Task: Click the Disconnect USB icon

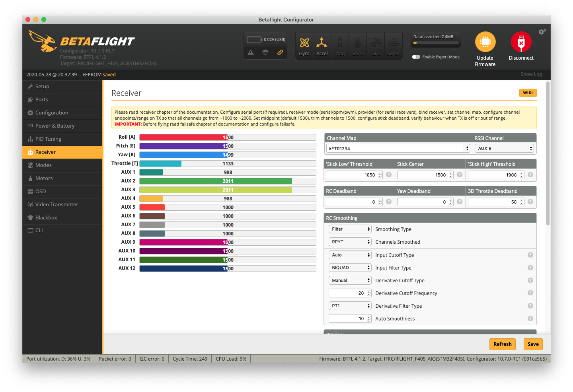Action: [x=521, y=42]
